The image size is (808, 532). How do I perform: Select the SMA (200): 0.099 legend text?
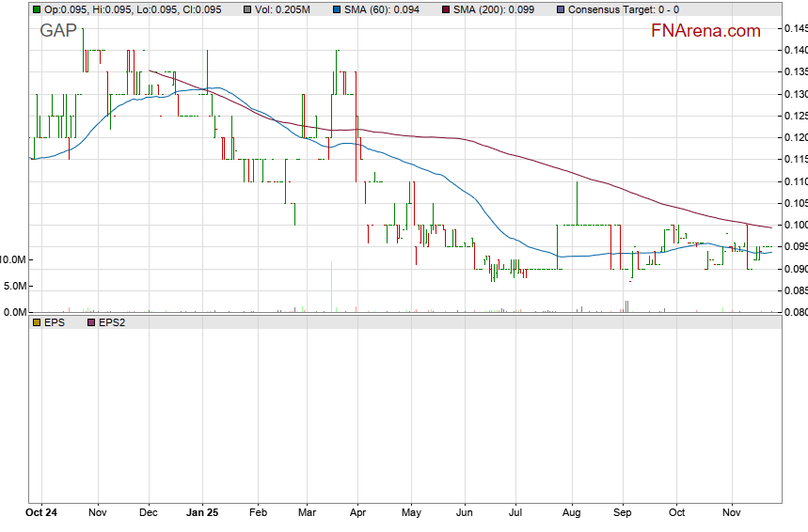(495, 9)
